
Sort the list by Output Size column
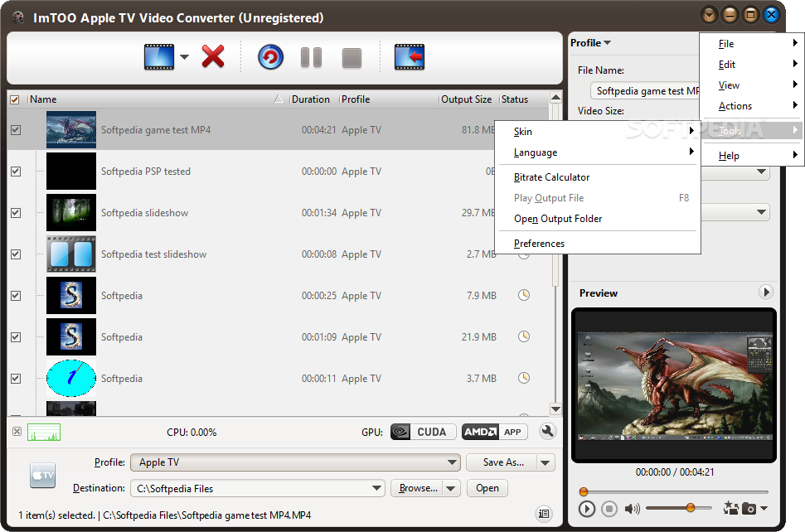467,99
